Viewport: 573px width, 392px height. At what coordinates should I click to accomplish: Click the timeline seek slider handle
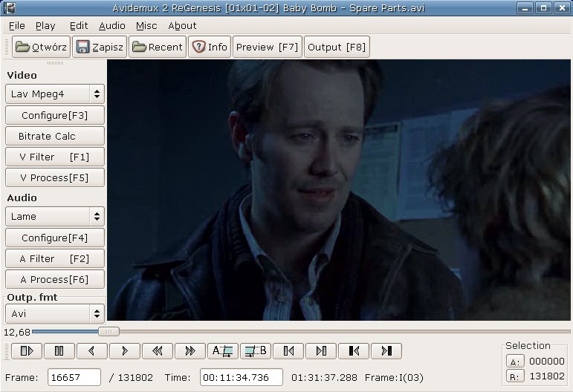[109, 331]
